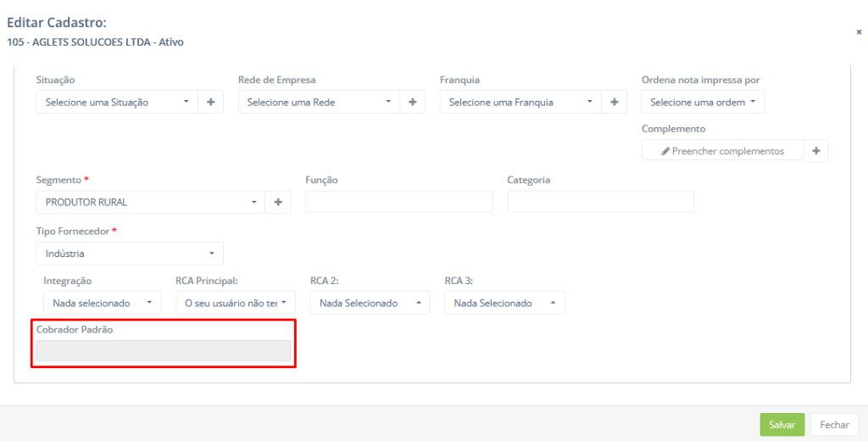The image size is (868, 441).
Task: Open the RCA 3 dropdown
Action: 504,303
